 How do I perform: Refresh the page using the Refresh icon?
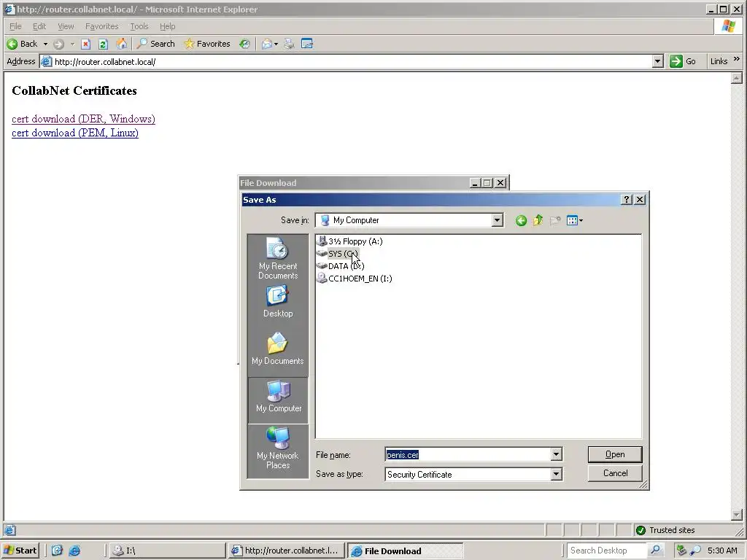coord(103,44)
